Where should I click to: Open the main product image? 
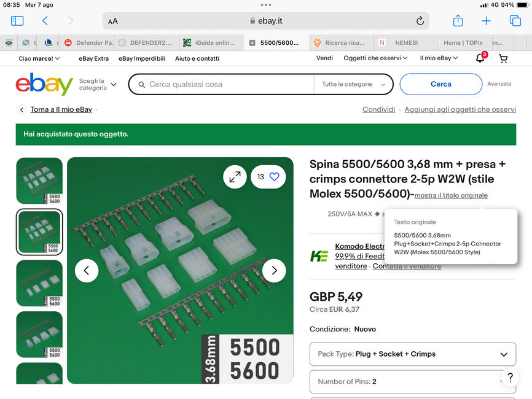coord(180,271)
